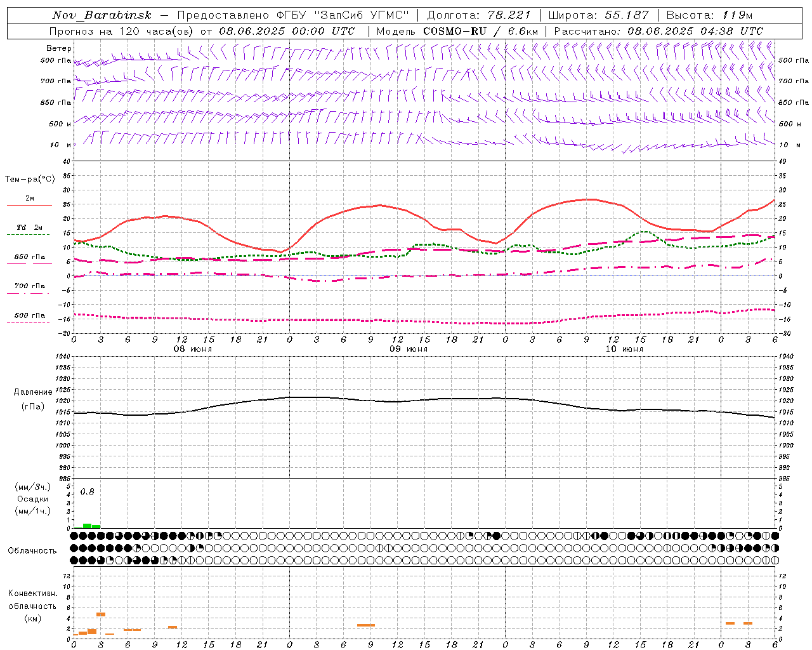Click the solid red 2м legend line

click(29, 205)
